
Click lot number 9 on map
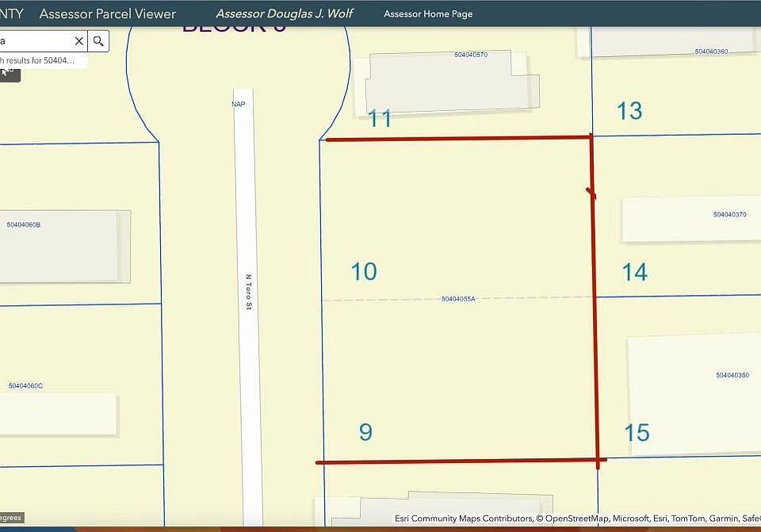click(366, 432)
